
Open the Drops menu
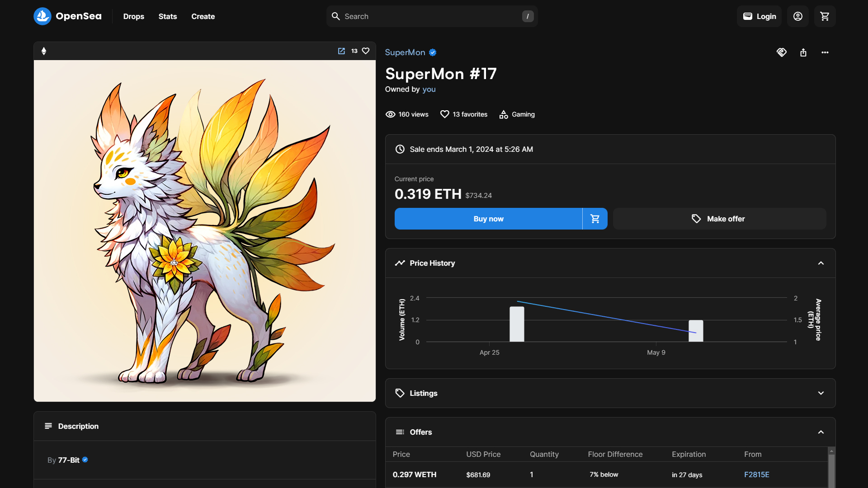pyautogui.click(x=133, y=16)
